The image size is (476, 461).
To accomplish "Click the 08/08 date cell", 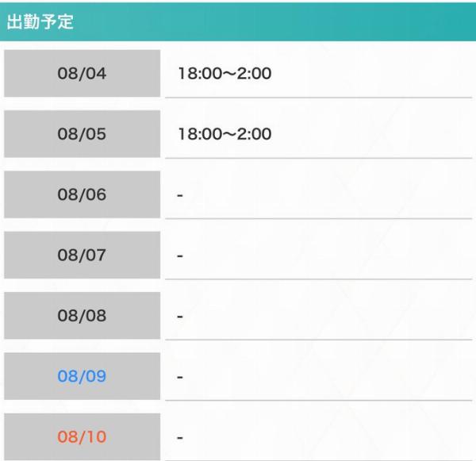I will pos(82,316).
